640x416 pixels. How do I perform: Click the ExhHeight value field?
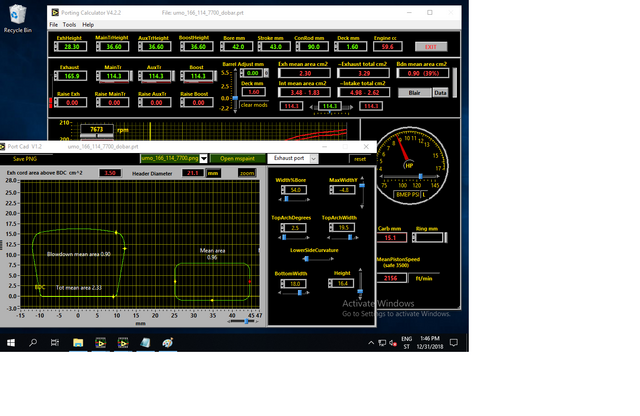(72, 47)
